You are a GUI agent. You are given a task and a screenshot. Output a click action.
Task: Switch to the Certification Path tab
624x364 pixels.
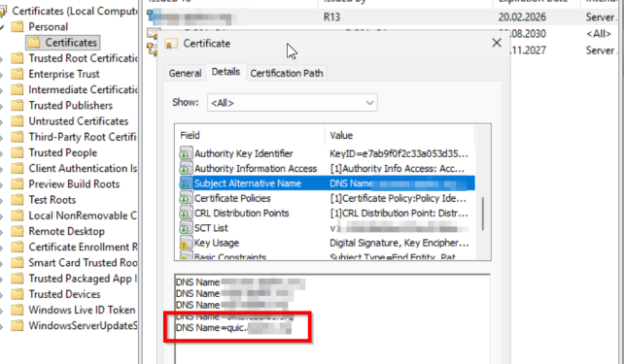287,73
